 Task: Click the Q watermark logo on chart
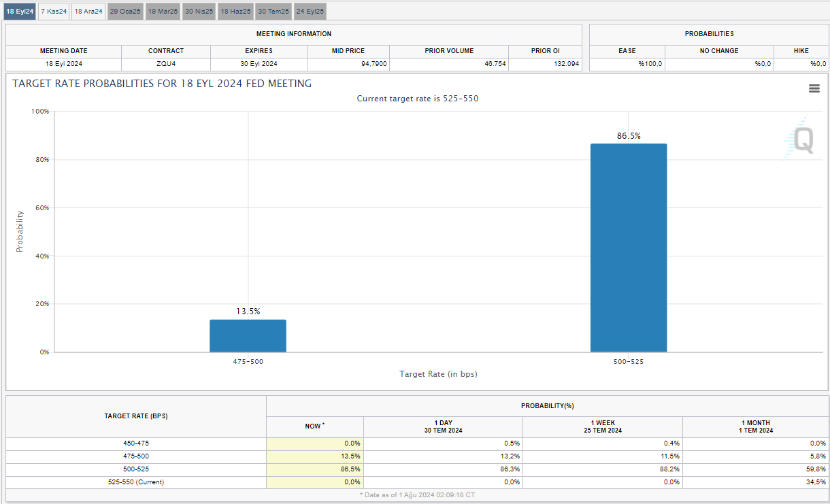801,140
